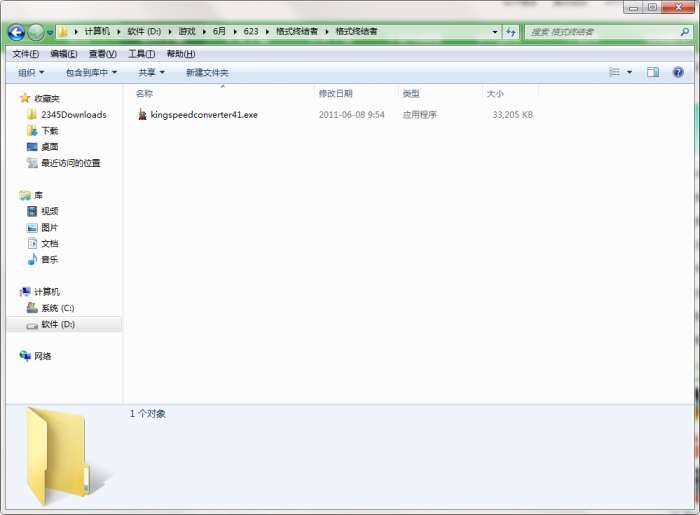700x515 pixels.
Task: Open the recent pages dropdown arrow
Action: pyautogui.click(x=50, y=32)
